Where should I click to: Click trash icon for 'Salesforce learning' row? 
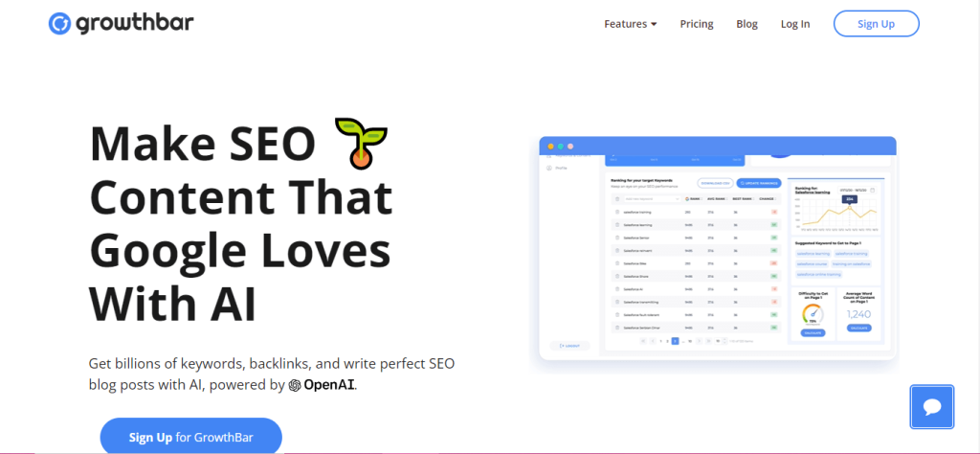(617, 225)
